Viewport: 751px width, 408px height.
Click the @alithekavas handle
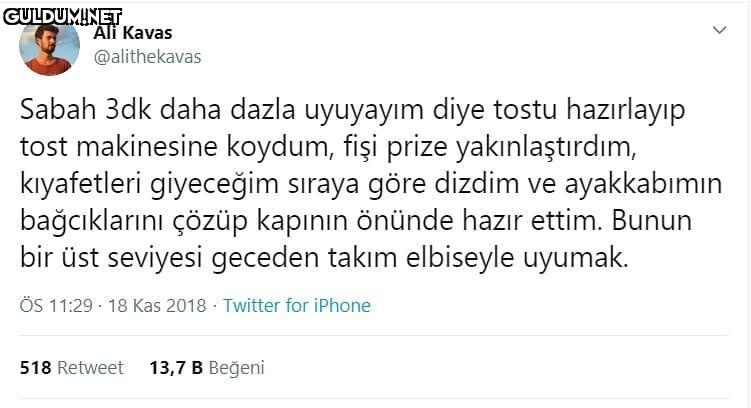pos(147,57)
